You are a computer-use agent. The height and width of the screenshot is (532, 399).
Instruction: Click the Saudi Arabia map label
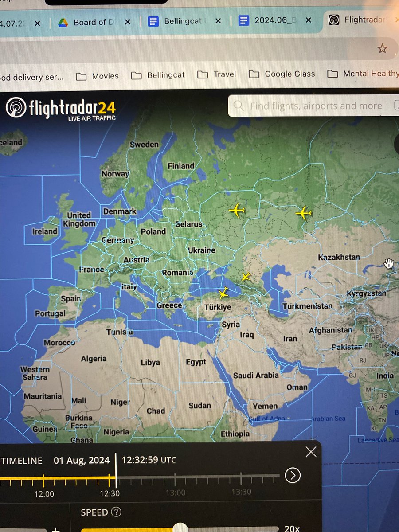pos(256,375)
